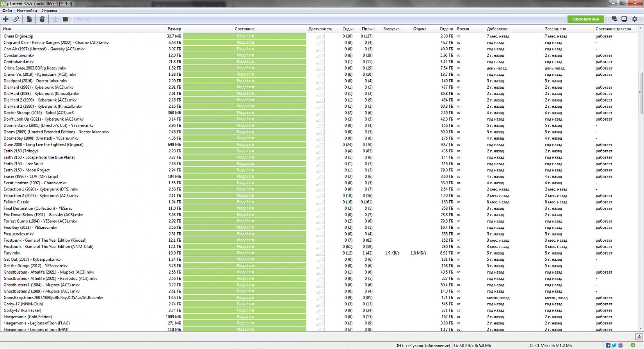Sort by the Размер column header
The height and width of the screenshot is (349, 644).
tap(174, 29)
